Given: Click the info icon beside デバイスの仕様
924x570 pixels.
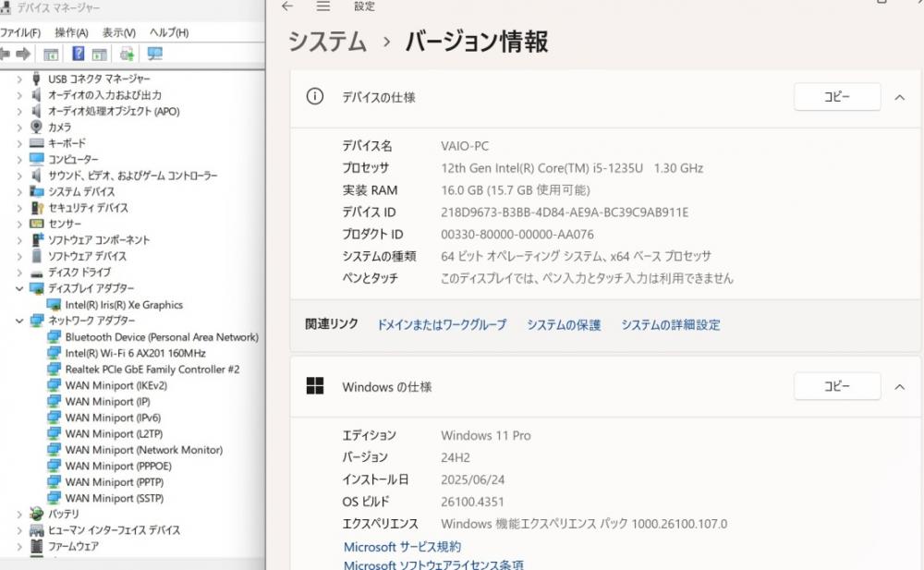Looking at the screenshot, I should 315,96.
